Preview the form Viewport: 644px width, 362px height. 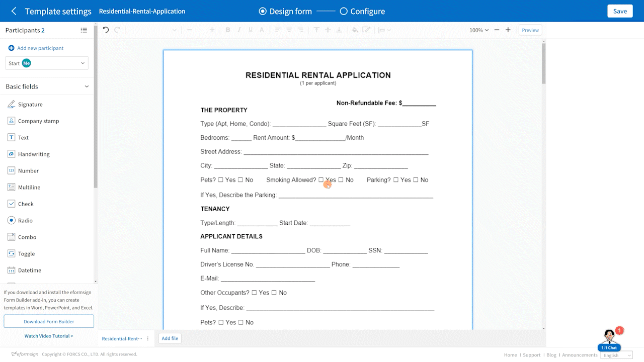pos(530,30)
